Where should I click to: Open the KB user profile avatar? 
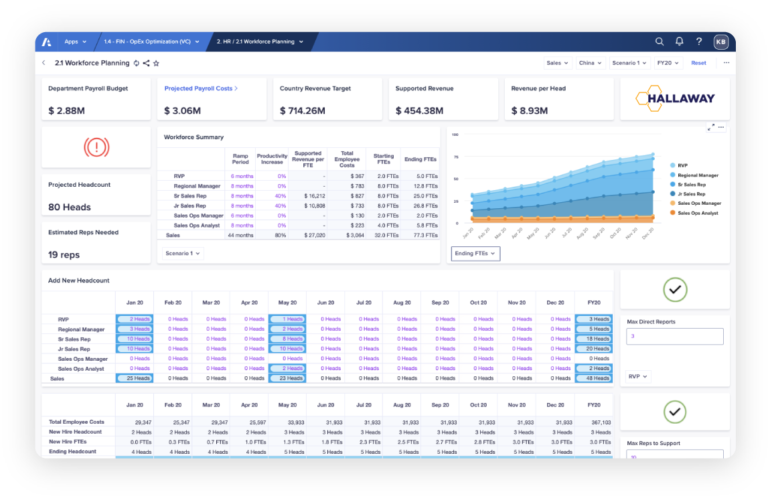[x=721, y=41]
